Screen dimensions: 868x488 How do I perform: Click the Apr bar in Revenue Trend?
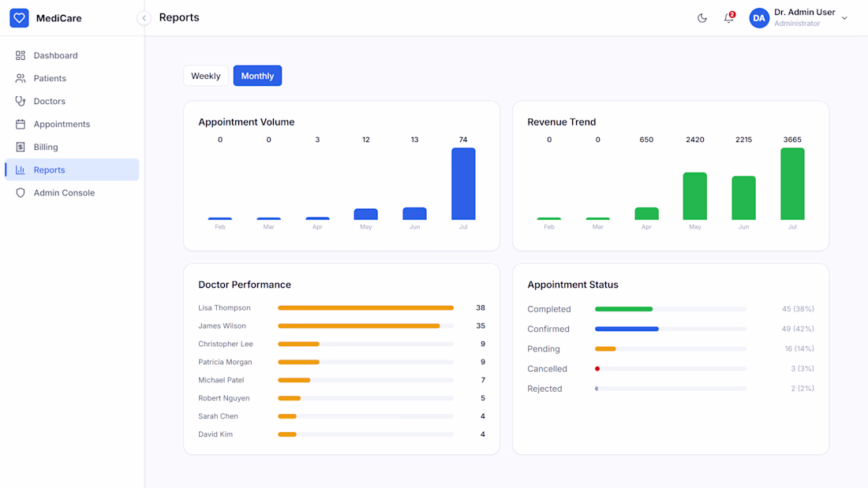pyautogui.click(x=646, y=214)
